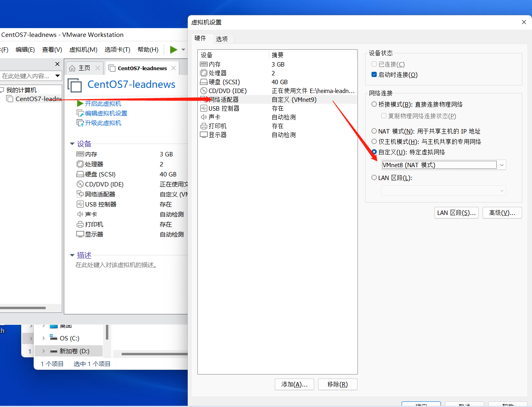Tick 复制物理网络连接状态(P) checkbox
The image size is (532, 407).
pos(384,116)
